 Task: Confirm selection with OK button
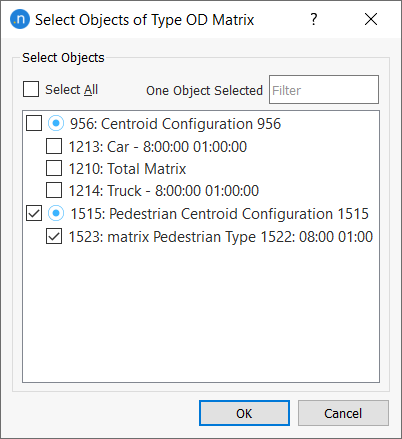[244, 413]
